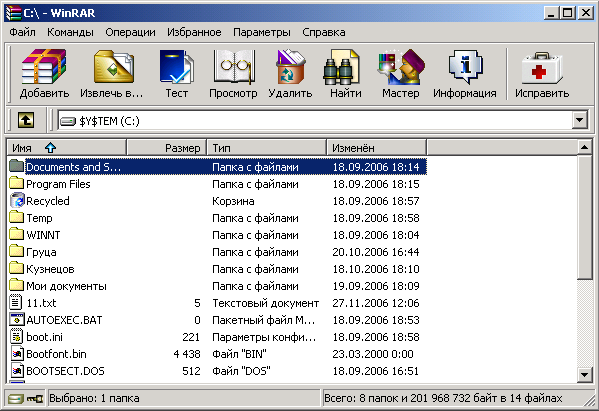Run the Тест archive test tool
The width and height of the screenshot is (599, 411).
176,73
